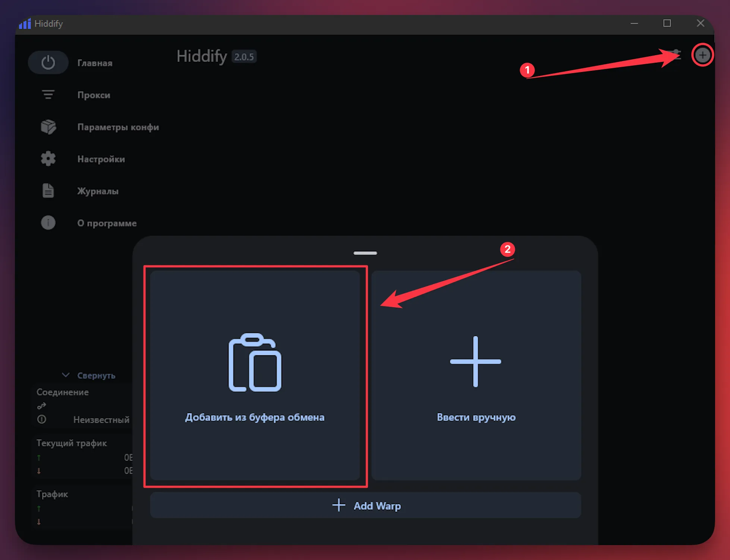Open quick settings sliders icon

click(x=676, y=55)
